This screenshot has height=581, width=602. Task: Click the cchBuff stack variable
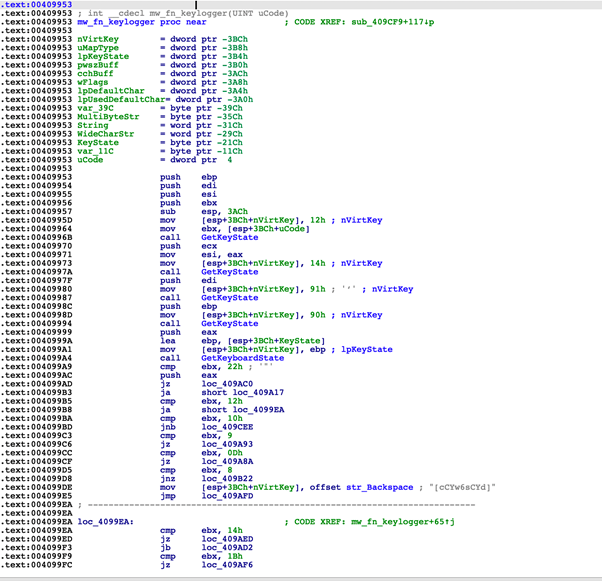click(95, 74)
